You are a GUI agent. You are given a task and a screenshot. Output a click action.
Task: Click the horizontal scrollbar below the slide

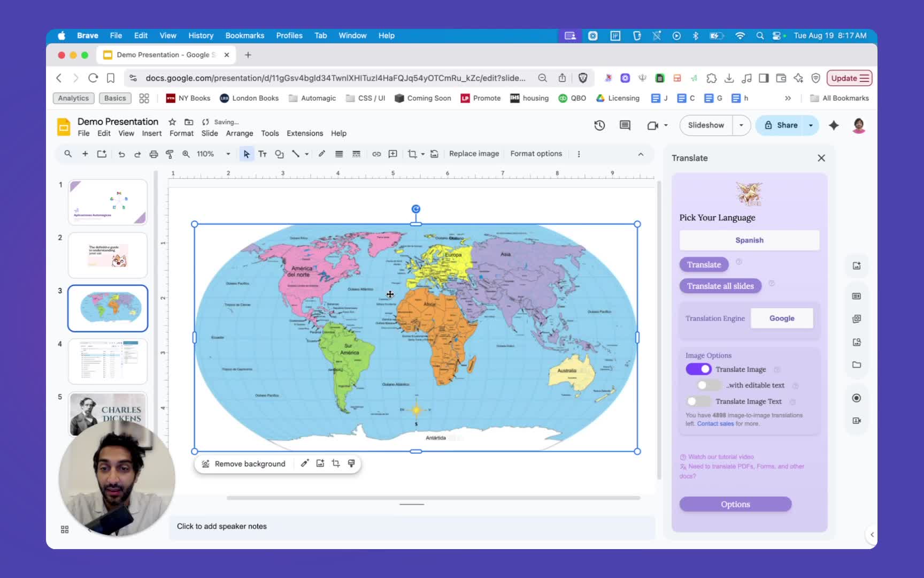coord(433,498)
